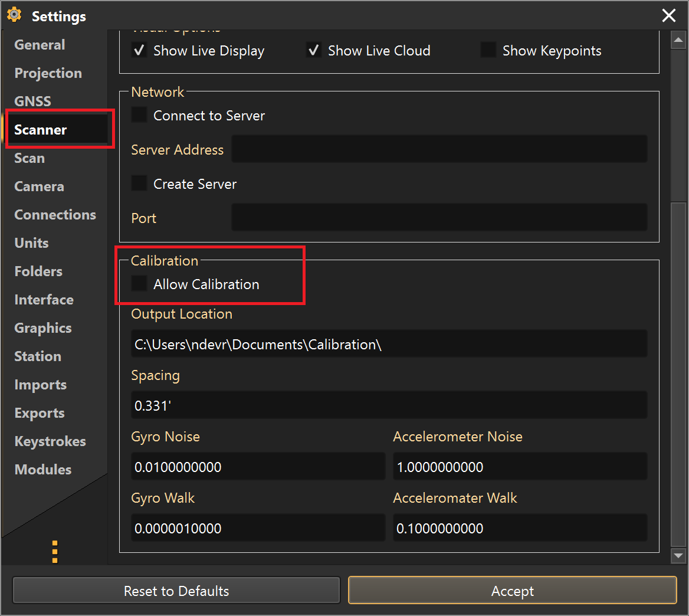Click the orange vertical dots sidebar handle
The width and height of the screenshot is (689, 616).
55,552
